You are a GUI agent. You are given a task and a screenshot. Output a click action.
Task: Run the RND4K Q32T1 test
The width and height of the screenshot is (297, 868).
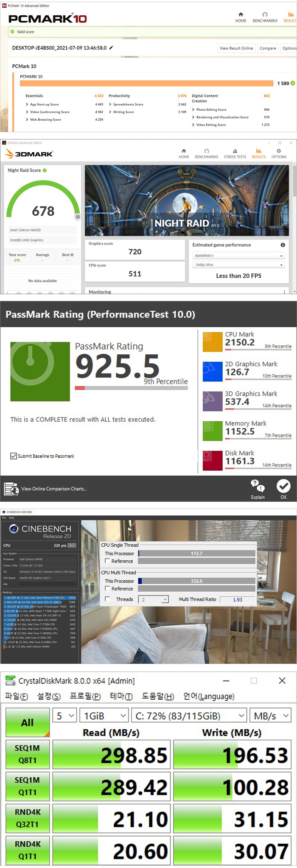coord(28,818)
